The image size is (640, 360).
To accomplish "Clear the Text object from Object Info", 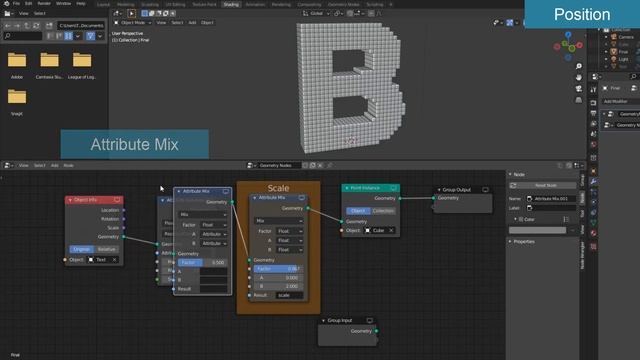I will pyautogui.click(x=115, y=260).
